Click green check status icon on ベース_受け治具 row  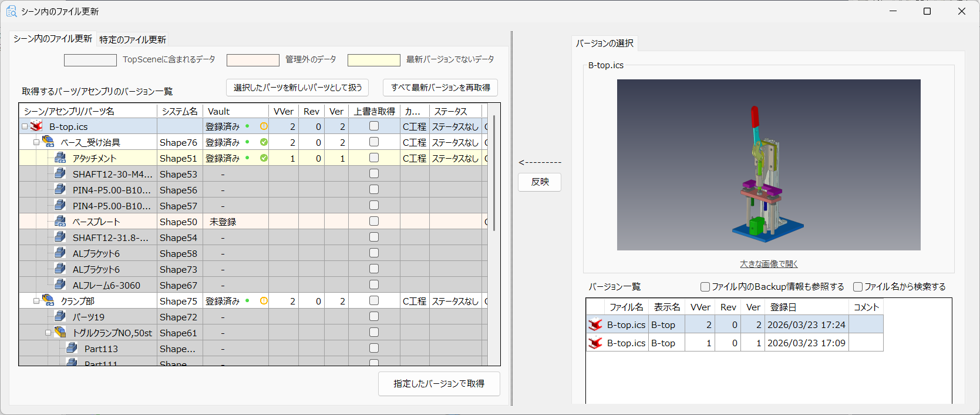pos(264,142)
